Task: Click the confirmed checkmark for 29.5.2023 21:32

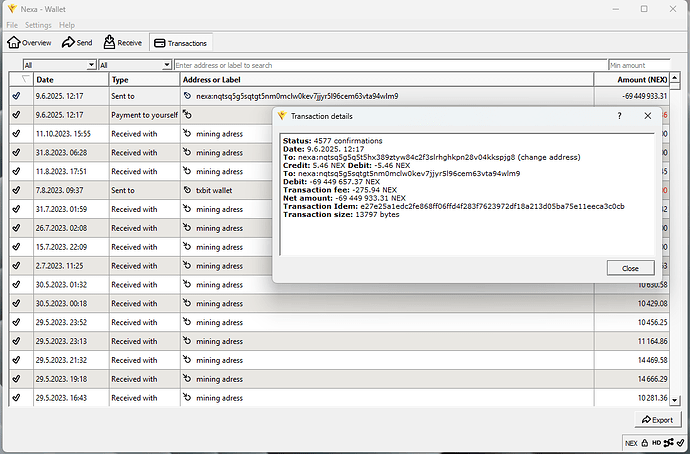Action: tap(17, 360)
